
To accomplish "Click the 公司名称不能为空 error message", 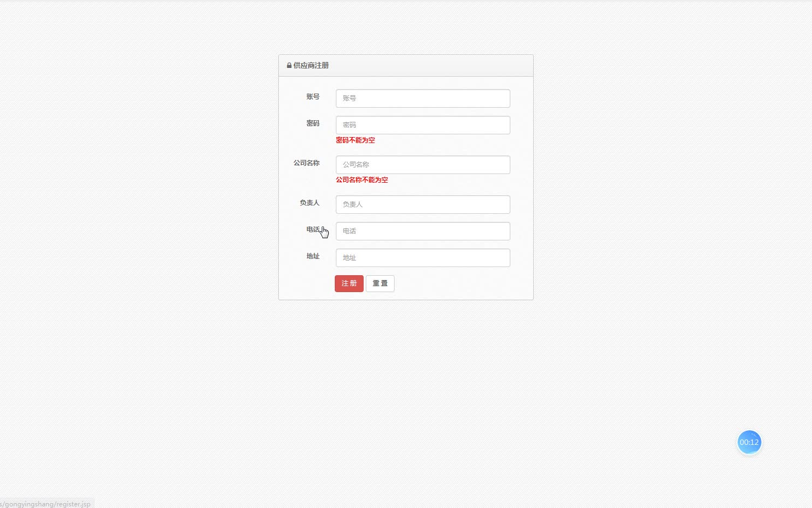I will coord(362,180).
